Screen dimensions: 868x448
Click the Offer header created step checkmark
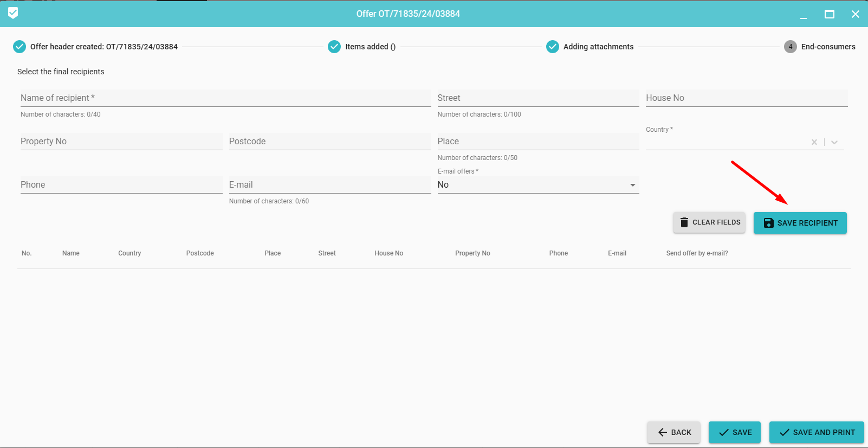point(20,47)
